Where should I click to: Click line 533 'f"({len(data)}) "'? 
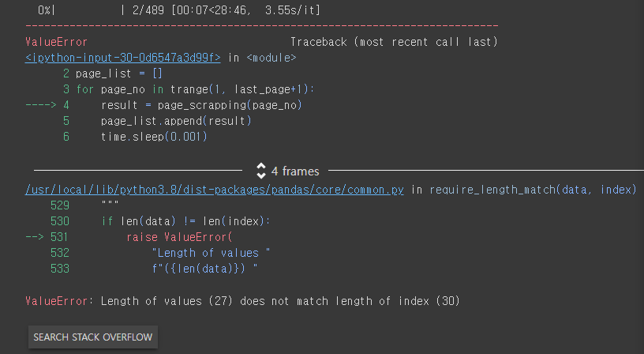click(x=205, y=269)
